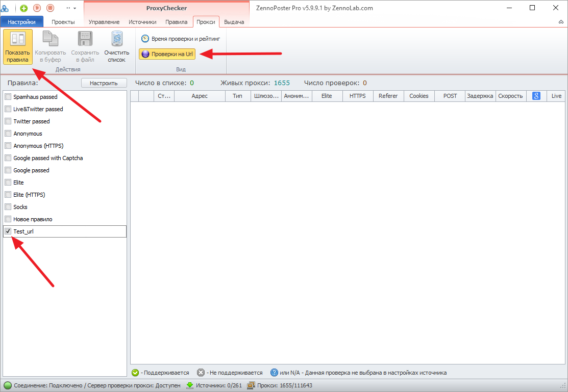The height and width of the screenshot is (392, 568).
Task: Sort by Задержка column header
Action: 480,96
